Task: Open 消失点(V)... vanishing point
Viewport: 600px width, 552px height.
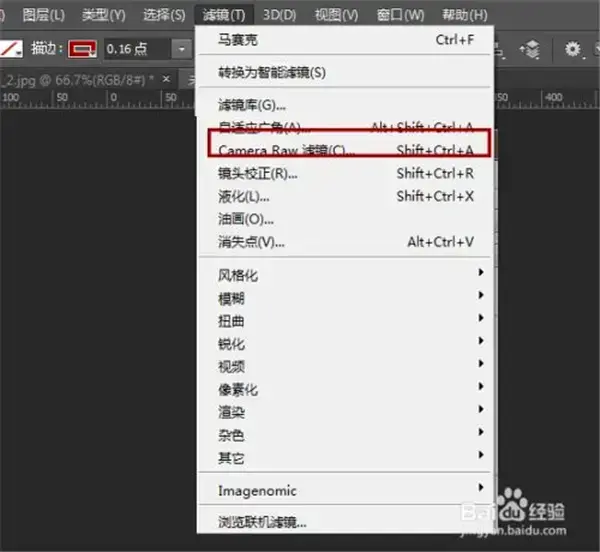Action: click(x=345, y=242)
